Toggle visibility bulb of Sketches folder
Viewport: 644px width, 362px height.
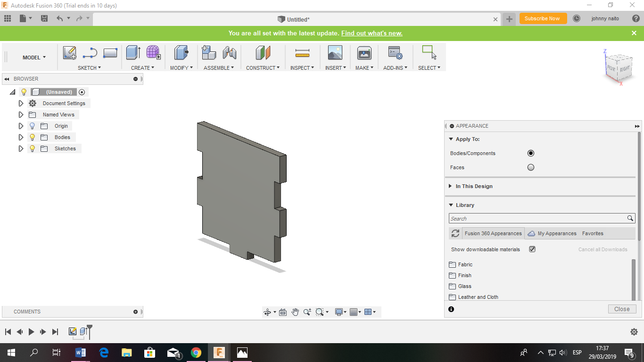click(32, 148)
